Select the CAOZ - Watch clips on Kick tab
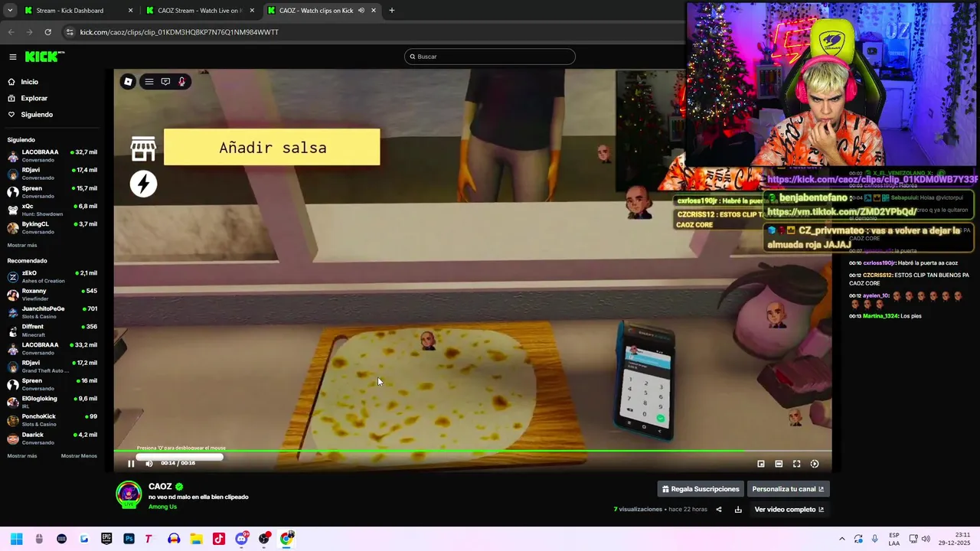The height and width of the screenshot is (551, 980). pyautogui.click(x=322, y=11)
